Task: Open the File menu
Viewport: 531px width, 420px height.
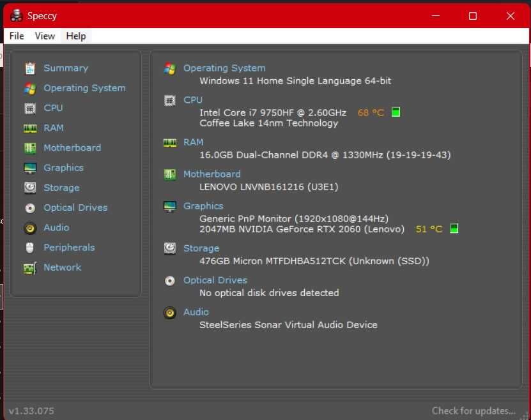Action: (x=17, y=36)
